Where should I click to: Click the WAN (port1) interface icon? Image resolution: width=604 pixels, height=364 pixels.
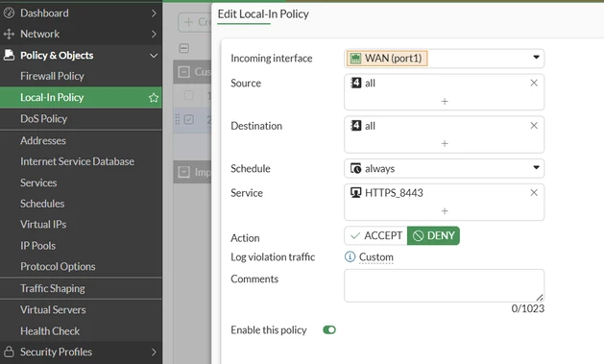click(355, 59)
